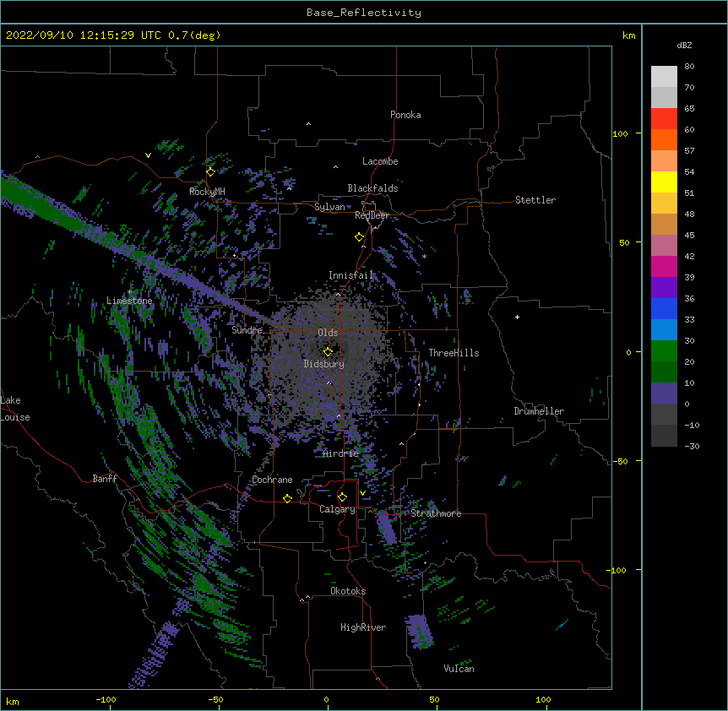
Task: Select the Airdrie label
Action: [341, 453]
